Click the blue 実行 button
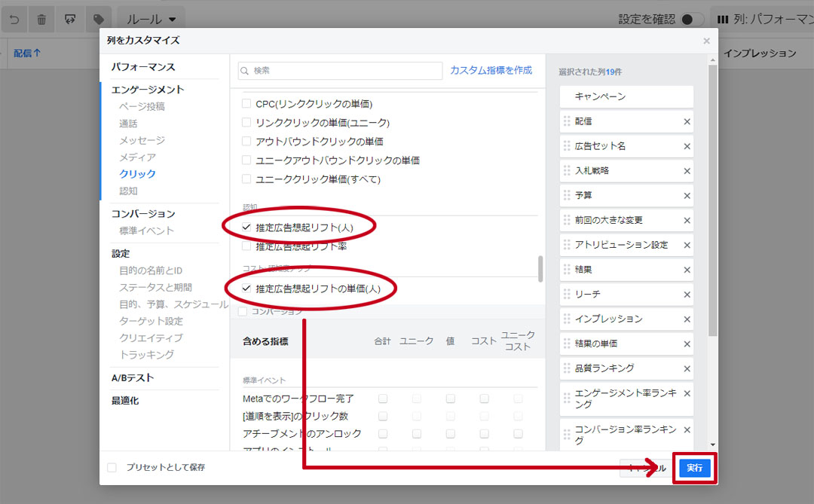Screen dimensions: 814x504 694,468
